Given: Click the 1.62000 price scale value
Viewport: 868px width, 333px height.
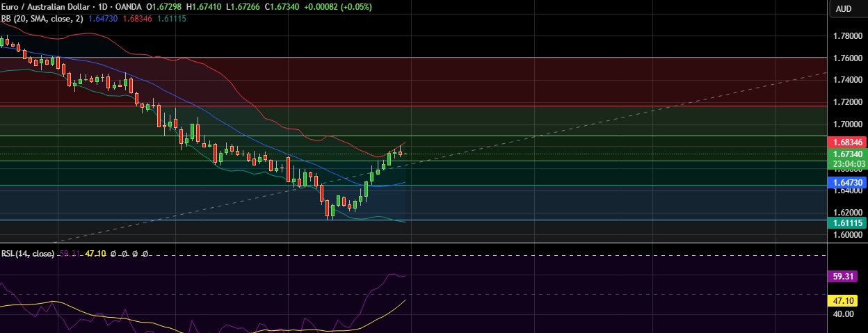Looking at the screenshot, I should [x=849, y=212].
